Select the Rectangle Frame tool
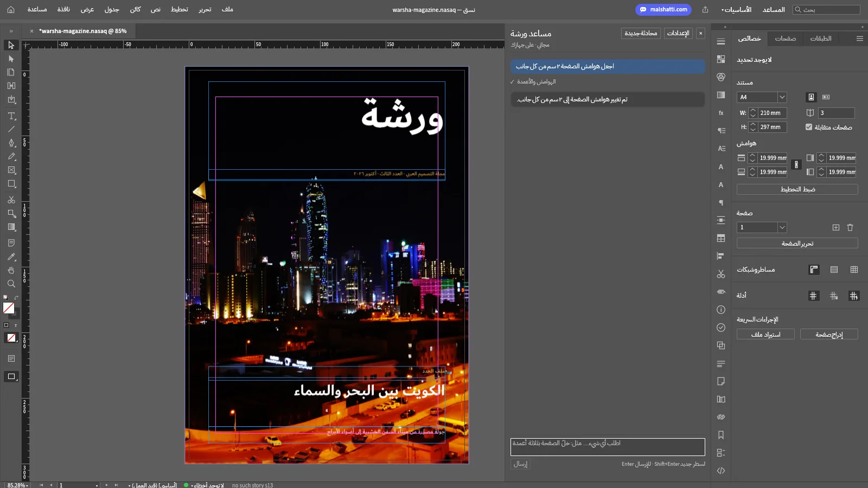This screenshot has width=868, height=488. pyautogui.click(x=11, y=170)
